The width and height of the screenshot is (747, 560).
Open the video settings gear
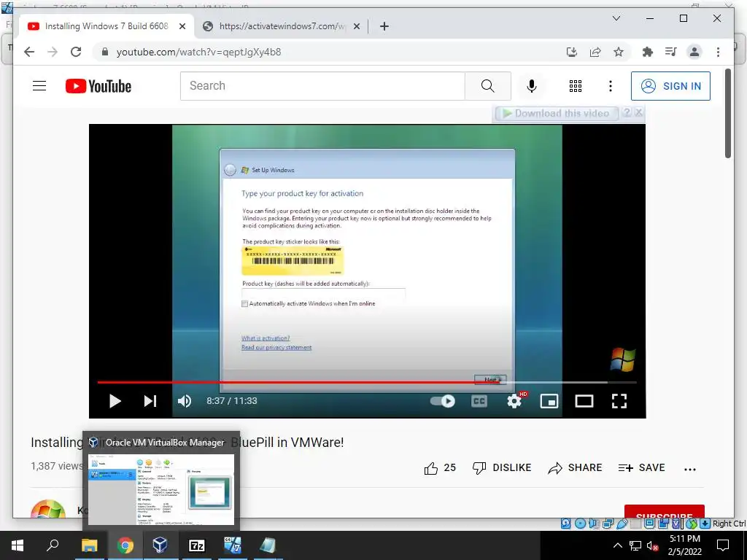pos(514,401)
